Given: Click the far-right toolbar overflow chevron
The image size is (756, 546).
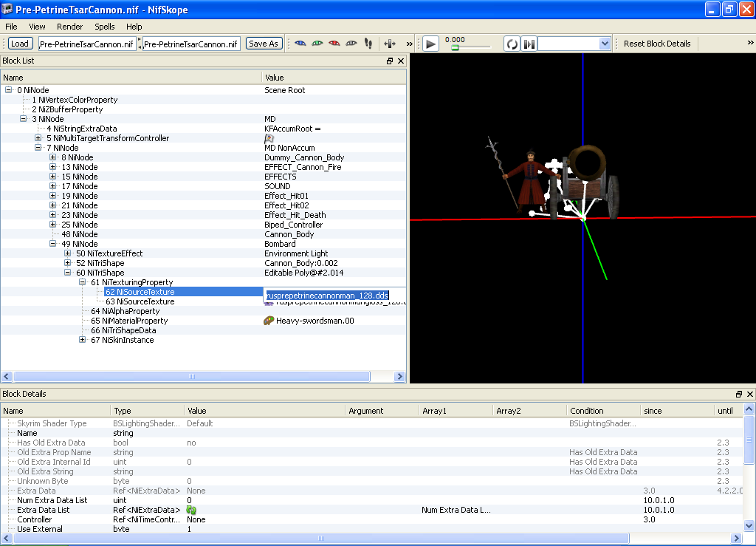Looking at the screenshot, I should (750, 43).
